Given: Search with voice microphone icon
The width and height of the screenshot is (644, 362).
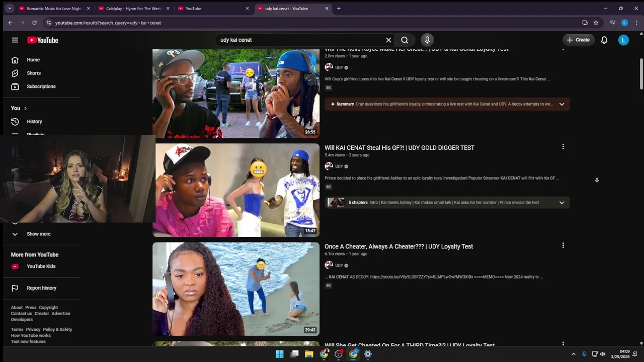Looking at the screenshot, I should coord(427,40).
